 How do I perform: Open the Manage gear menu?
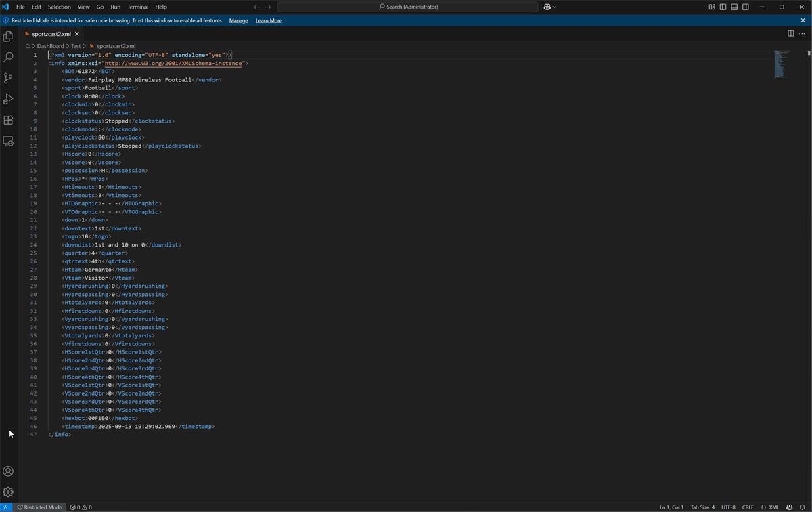[x=8, y=492]
